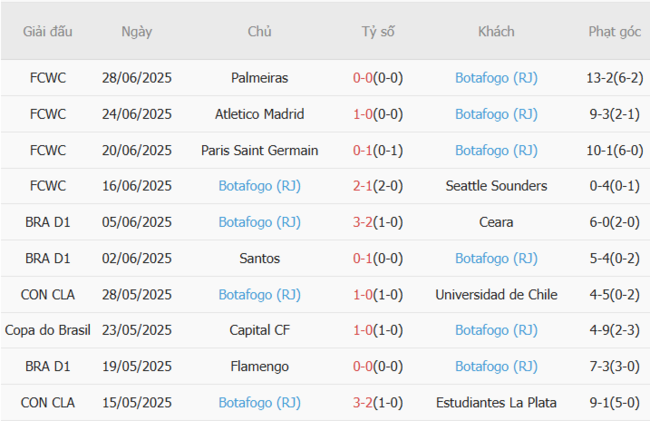
Task: Select the 28/06/2025 match date
Action: click(137, 77)
